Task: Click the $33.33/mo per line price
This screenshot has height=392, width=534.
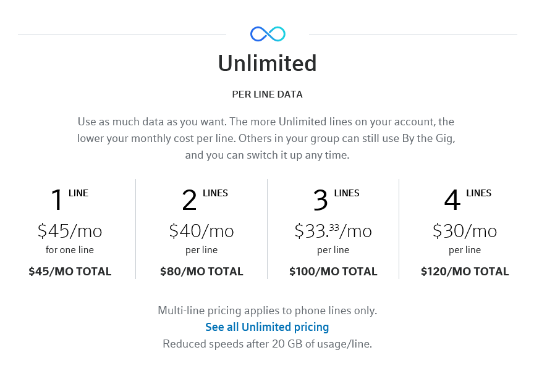Action: (333, 231)
